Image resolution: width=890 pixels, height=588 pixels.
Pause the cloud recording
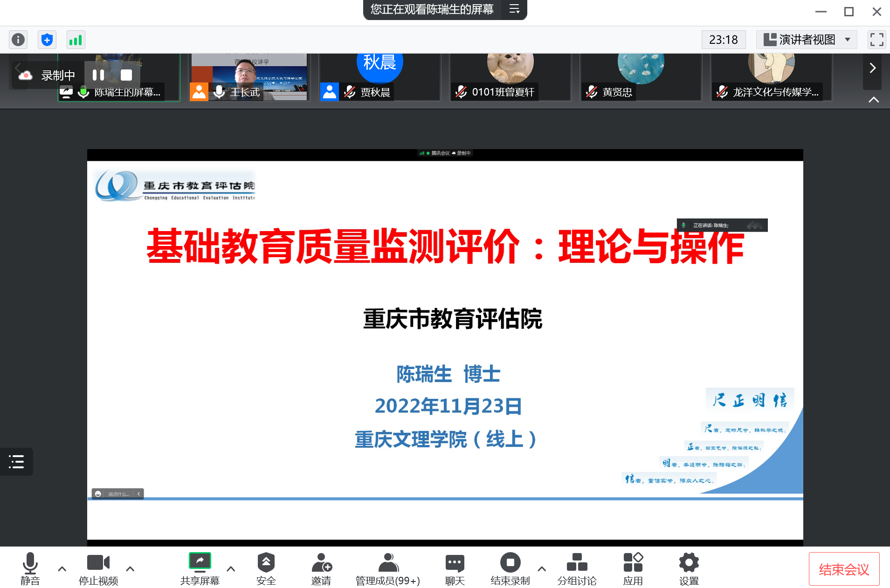[x=98, y=75]
